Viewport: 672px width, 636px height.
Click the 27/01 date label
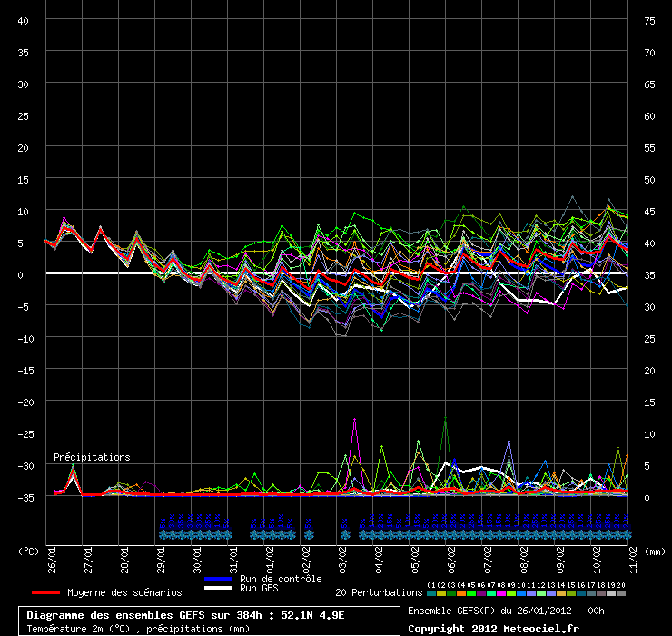[88, 560]
